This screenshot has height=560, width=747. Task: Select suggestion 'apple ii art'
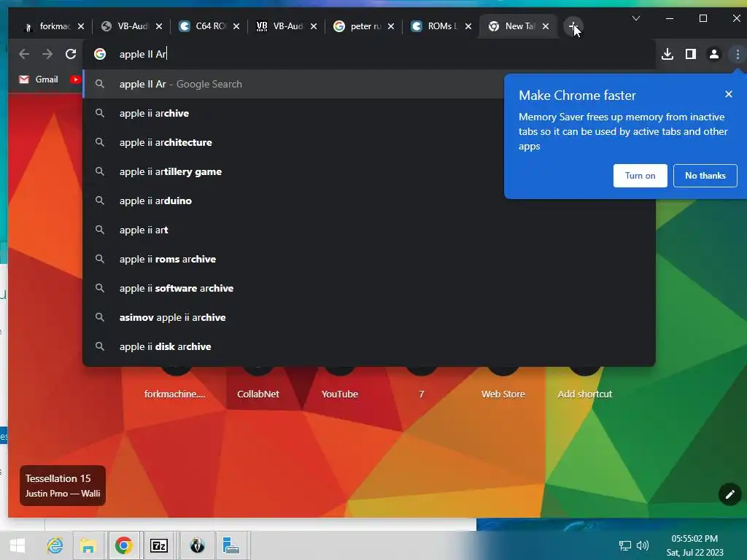369,230
